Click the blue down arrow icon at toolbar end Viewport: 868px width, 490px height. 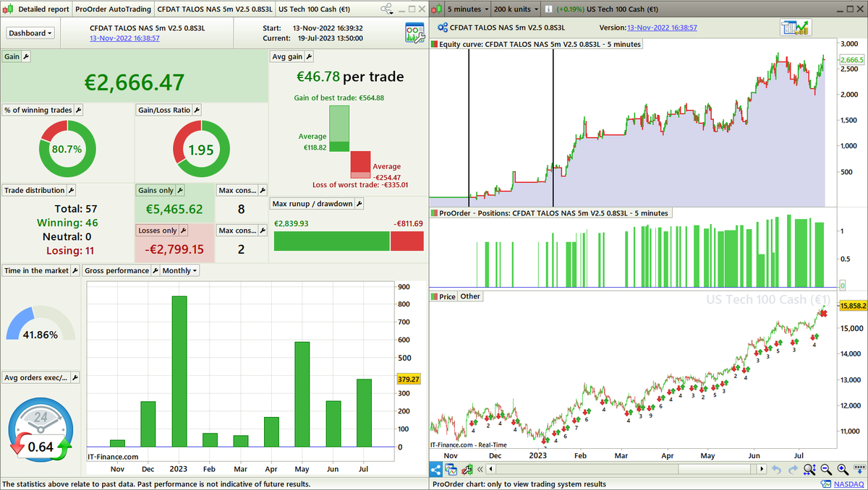[858, 470]
